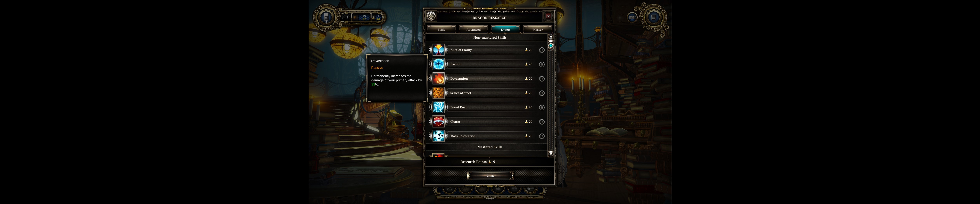Switch to the Basic tab
980x204 pixels.
coord(441,30)
